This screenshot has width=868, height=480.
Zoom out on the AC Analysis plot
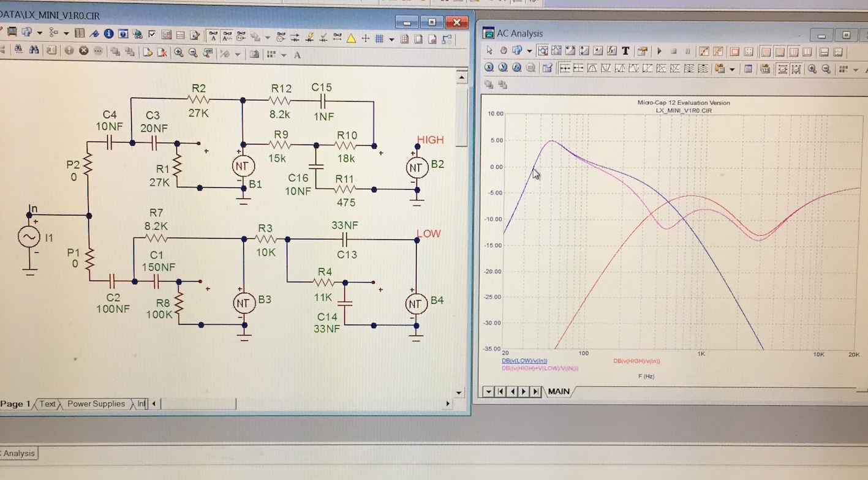coord(826,69)
